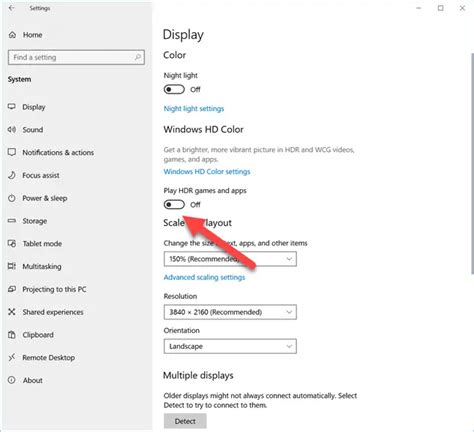474x432 pixels.
Task: Click the Focus assist moon icon
Action: [12, 175]
